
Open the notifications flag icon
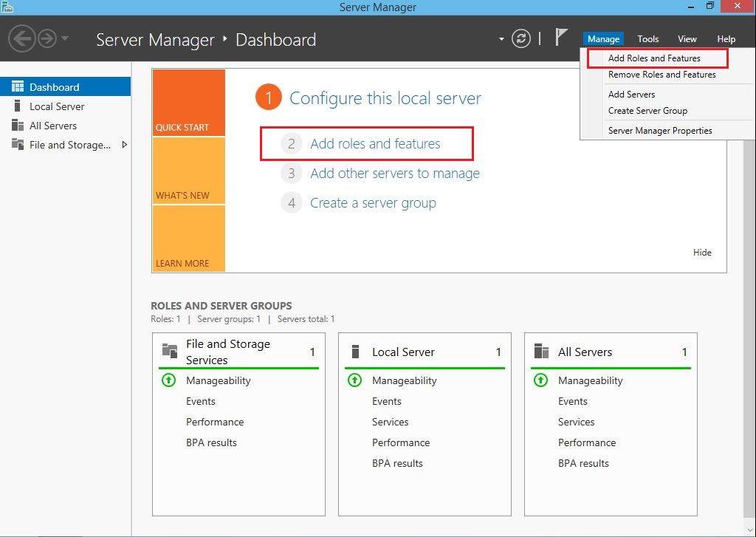(562, 36)
